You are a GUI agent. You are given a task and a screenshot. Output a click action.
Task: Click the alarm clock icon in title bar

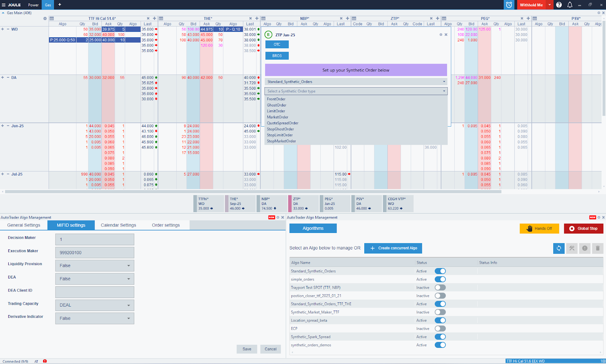pos(509,5)
